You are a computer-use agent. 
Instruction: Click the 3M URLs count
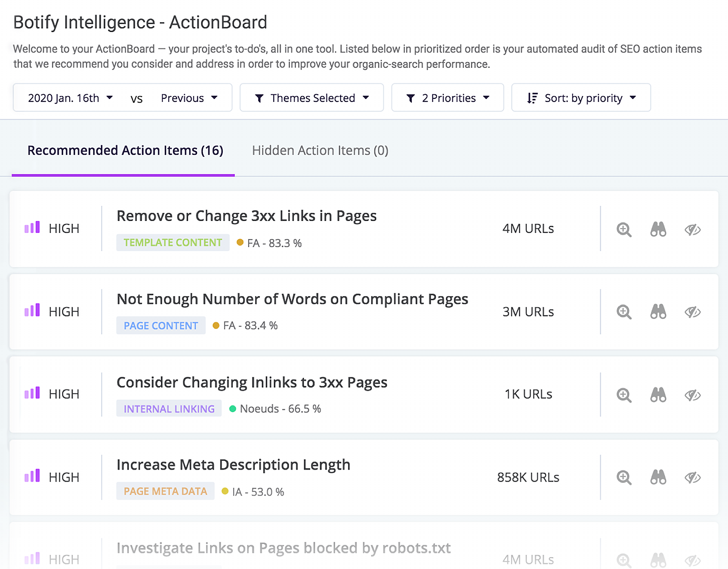[x=528, y=312]
